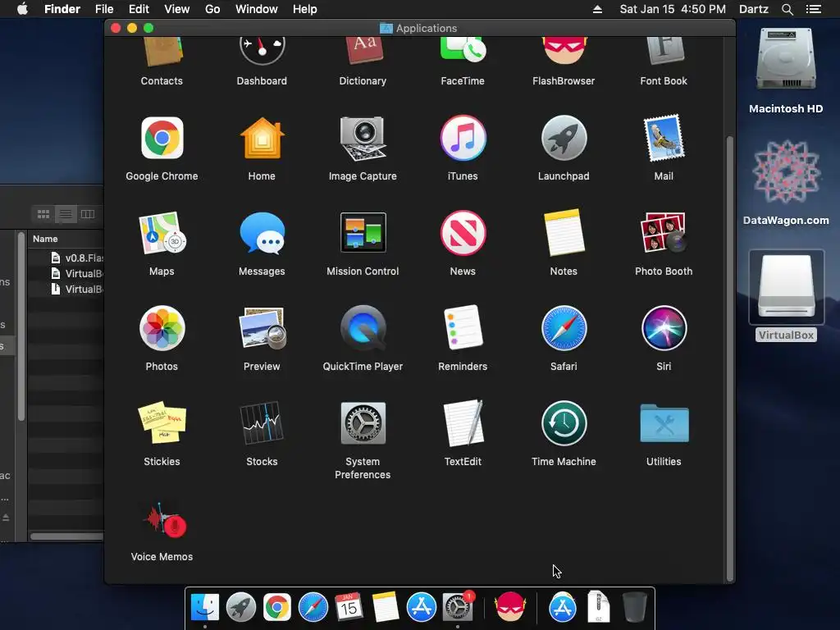
Task: Switch back window to icon view
Action: click(x=43, y=214)
